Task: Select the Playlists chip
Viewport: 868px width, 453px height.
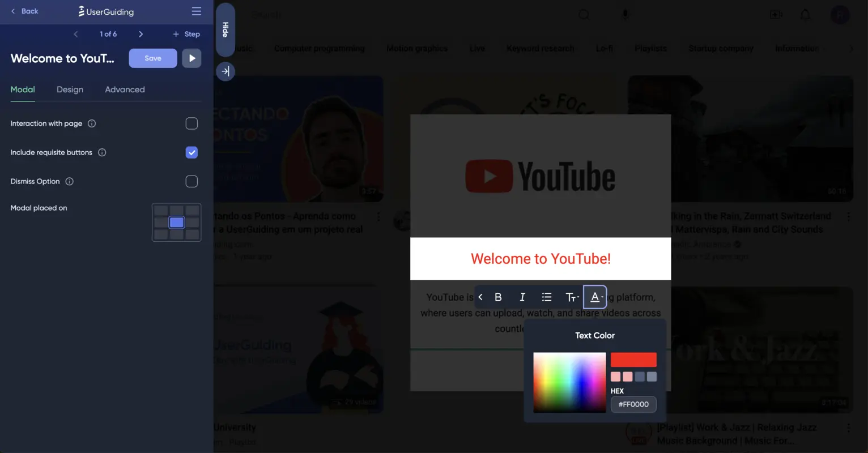Action: pyautogui.click(x=651, y=49)
